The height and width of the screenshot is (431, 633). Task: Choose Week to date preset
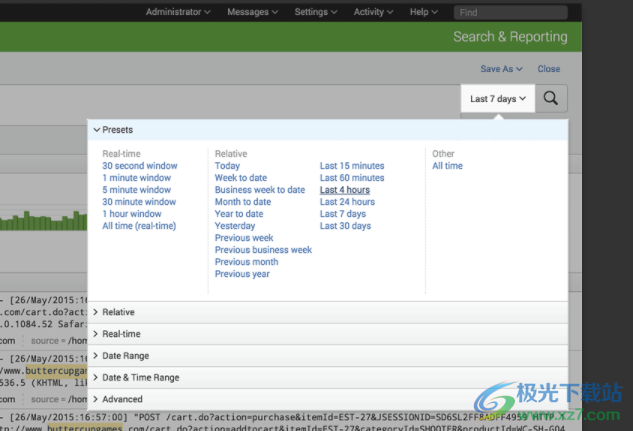241,178
